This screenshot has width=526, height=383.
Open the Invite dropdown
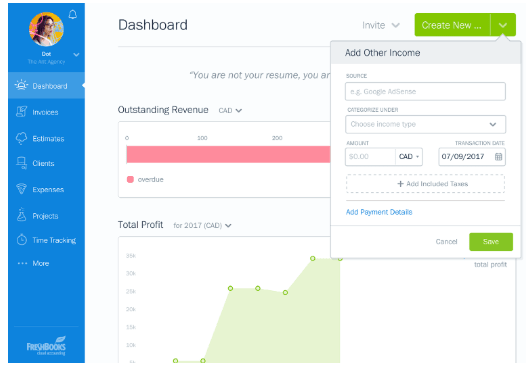click(x=381, y=25)
